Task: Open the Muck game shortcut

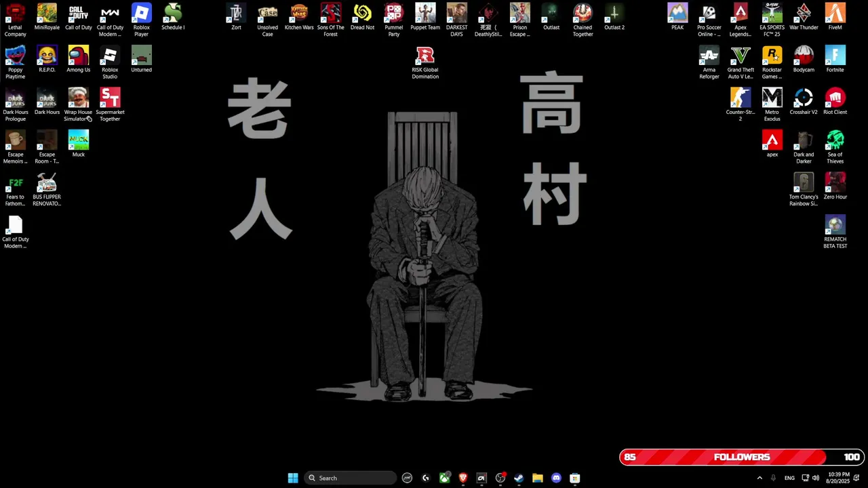Action: click(x=78, y=144)
